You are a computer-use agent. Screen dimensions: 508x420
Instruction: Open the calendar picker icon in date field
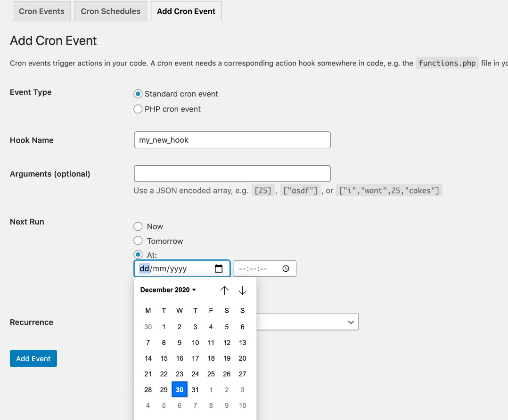(219, 268)
